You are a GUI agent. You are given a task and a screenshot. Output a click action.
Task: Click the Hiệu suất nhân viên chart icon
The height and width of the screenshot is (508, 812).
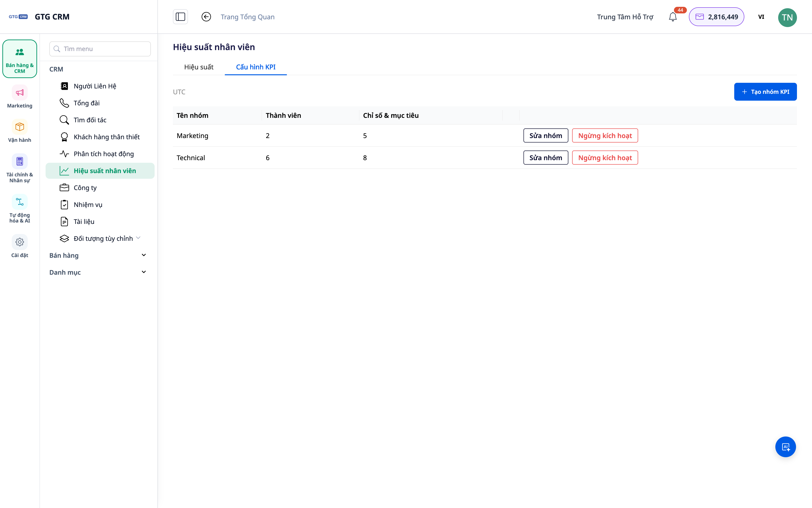click(64, 171)
